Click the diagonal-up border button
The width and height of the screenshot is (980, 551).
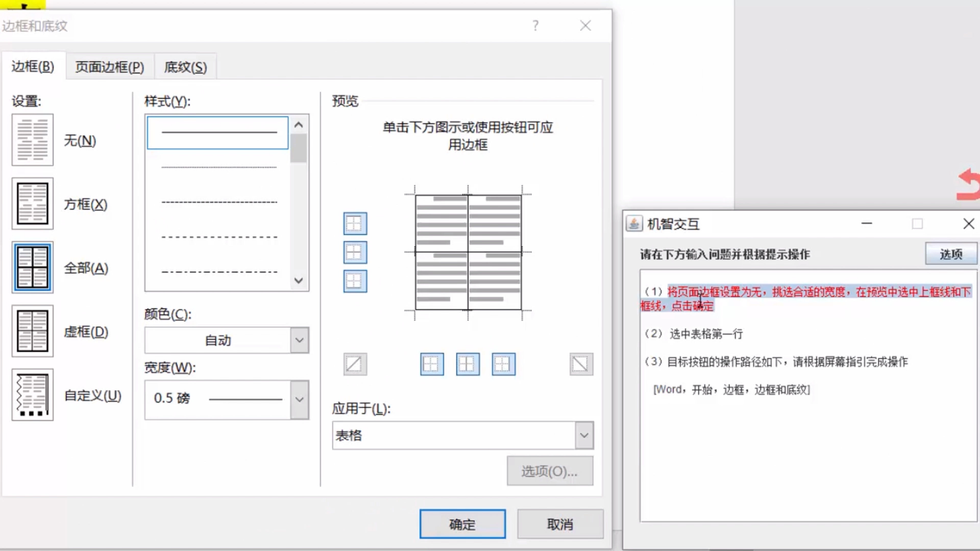click(x=355, y=364)
